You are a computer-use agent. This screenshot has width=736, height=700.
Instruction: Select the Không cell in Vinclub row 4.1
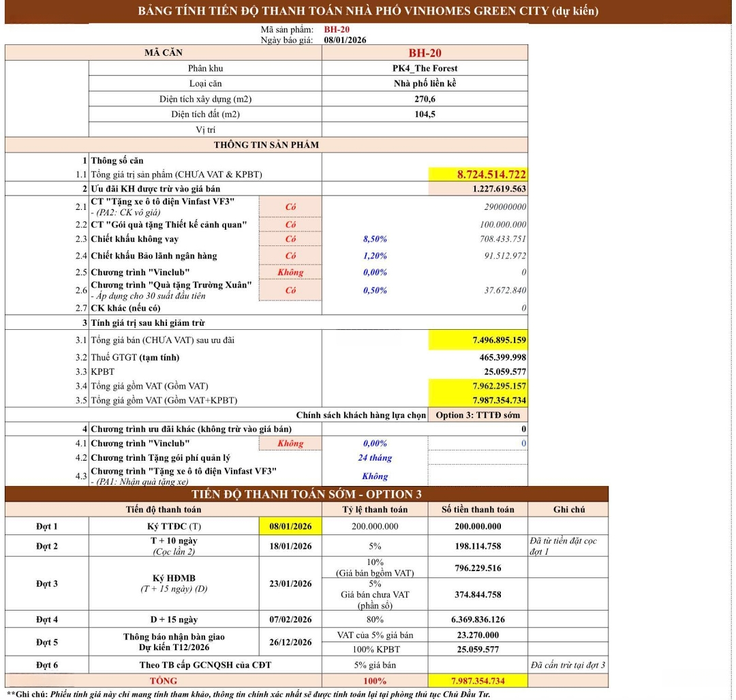coord(290,443)
